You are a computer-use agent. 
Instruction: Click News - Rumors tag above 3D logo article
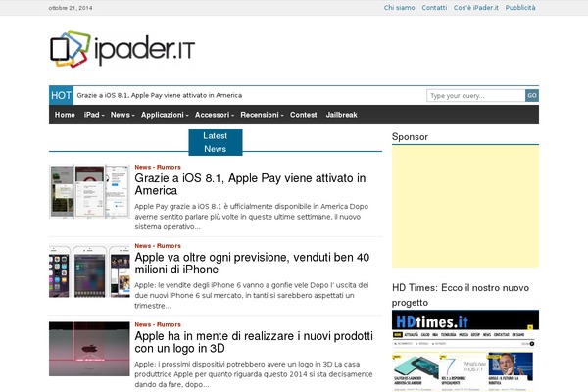tap(158, 324)
